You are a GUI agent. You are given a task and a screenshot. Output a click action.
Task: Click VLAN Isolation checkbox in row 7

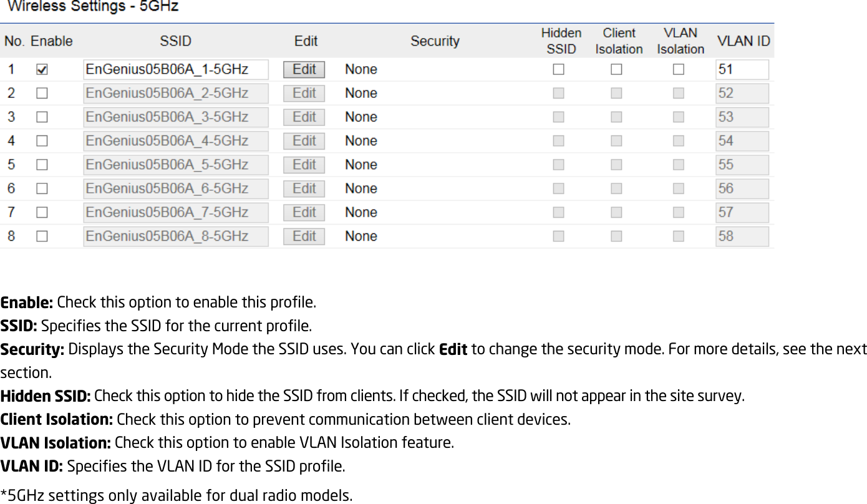679,213
